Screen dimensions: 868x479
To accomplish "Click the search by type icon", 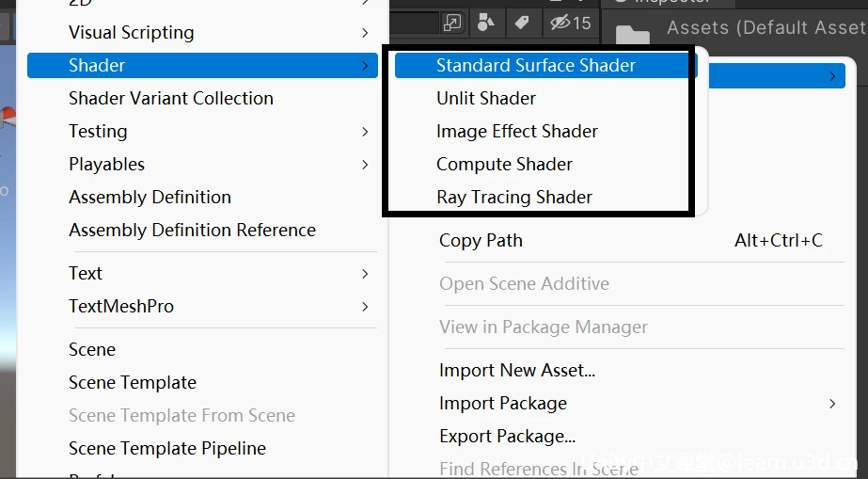I will (486, 22).
